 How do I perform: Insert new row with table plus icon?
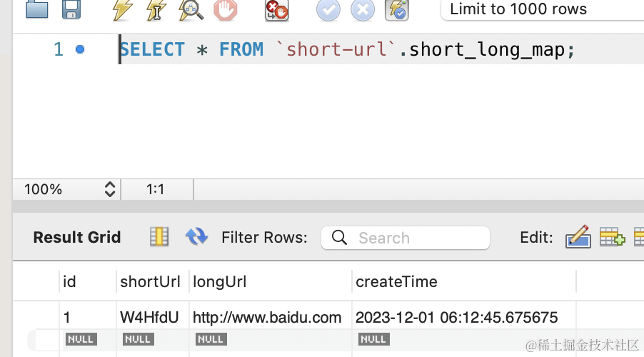pos(613,236)
